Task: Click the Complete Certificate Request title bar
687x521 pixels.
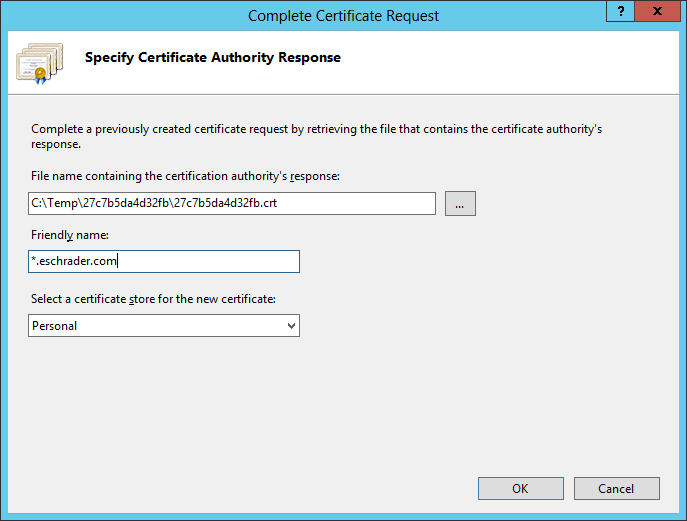Action: point(343,16)
